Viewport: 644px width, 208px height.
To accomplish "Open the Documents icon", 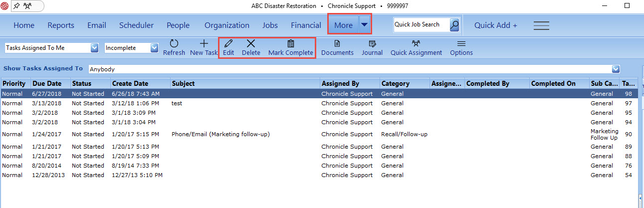I will tap(337, 44).
